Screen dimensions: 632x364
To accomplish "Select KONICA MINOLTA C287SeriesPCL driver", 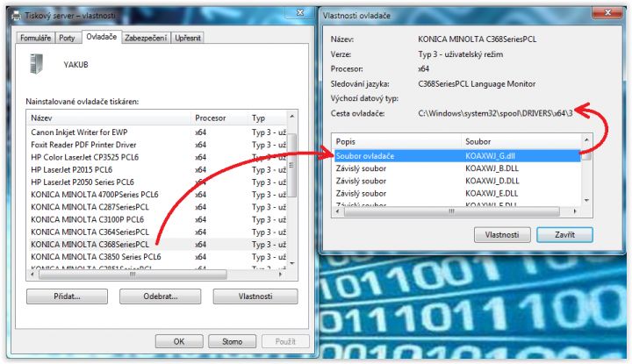I will [x=158, y=207].
